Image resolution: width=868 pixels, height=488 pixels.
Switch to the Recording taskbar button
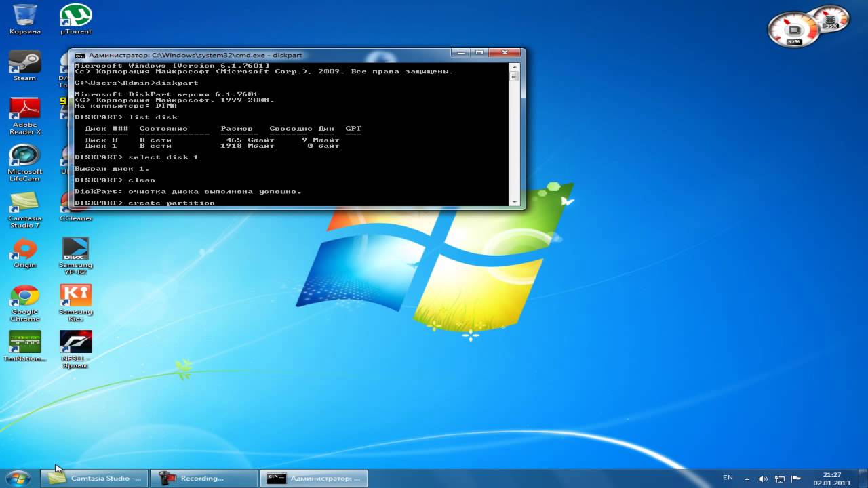[204, 478]
